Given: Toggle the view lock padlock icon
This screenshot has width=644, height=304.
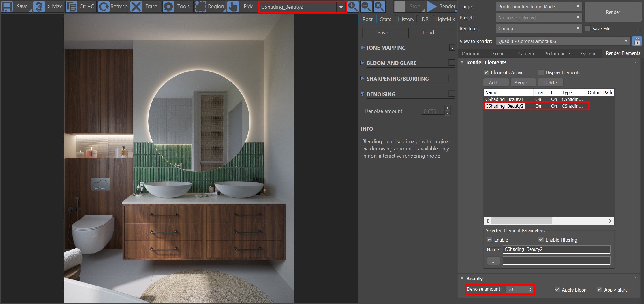Looking at the screenshot, I should pyautogui.click(x=637, y=41).
